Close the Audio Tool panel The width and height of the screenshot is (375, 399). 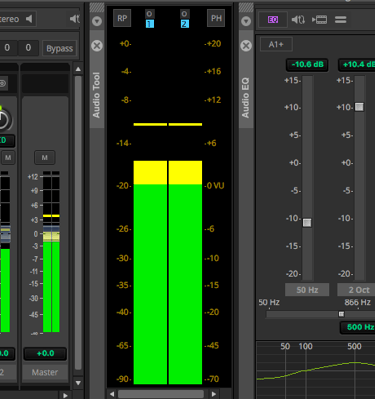coord(97,45)
